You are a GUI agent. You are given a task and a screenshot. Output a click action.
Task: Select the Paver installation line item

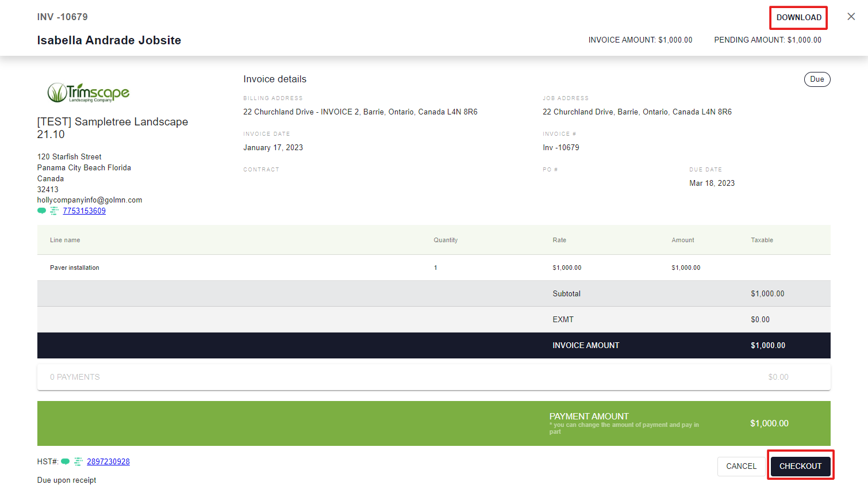pos(434,268)
